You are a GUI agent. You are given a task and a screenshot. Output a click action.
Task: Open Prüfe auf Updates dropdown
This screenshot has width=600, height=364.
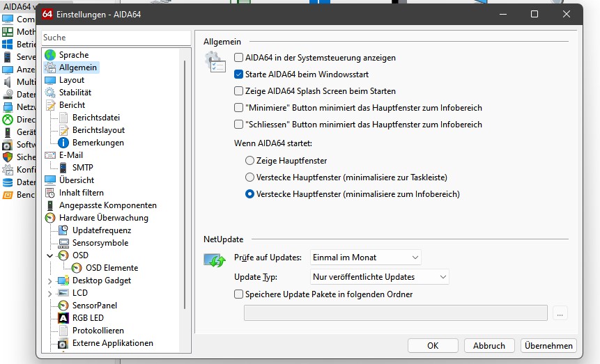[365, 258]
